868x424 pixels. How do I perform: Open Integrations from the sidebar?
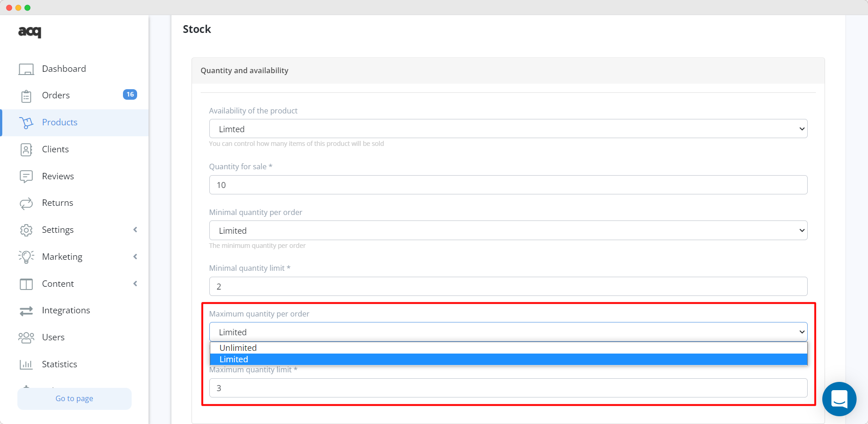(66, 310)
